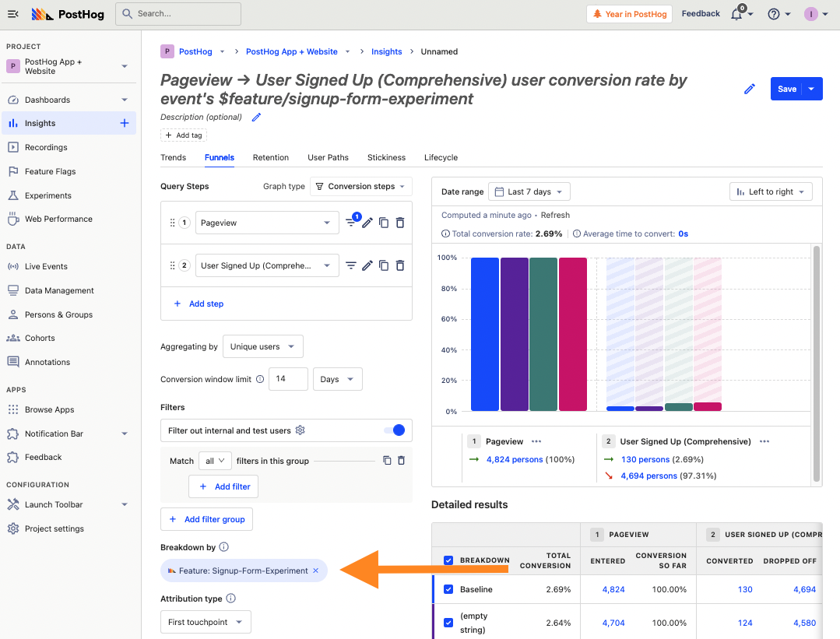Screen dimensions: 840x639
Task: Uncheck the Baseline breakdown checkbox
Action: 448,589
